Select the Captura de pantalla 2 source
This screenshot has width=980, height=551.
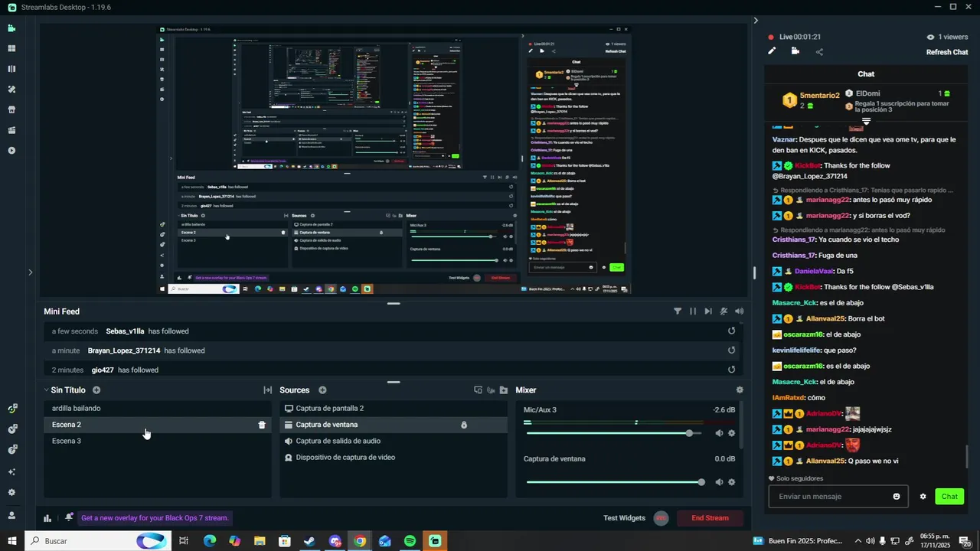pos(393,409)
